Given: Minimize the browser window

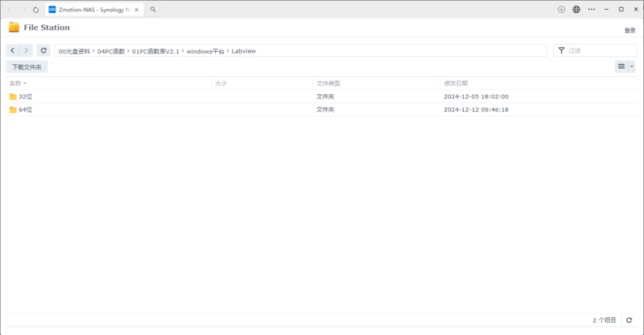Looking at the screenshot, I should point(606,10).
